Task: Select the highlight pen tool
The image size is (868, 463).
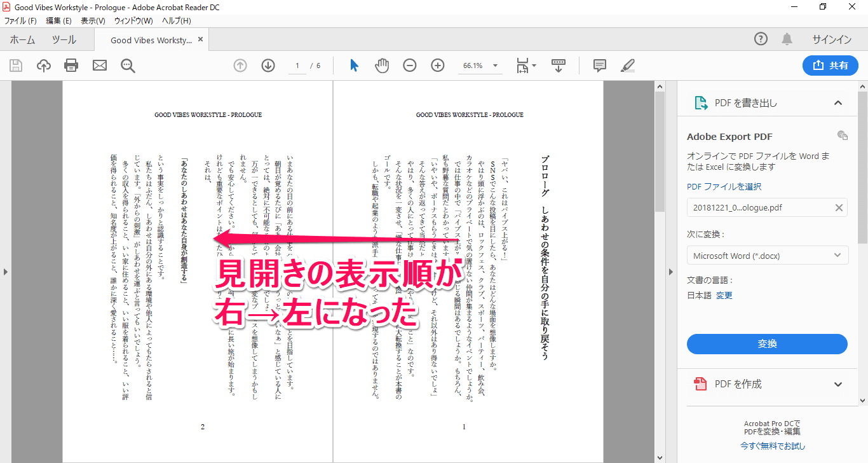Action: click(x=627, y=66)
